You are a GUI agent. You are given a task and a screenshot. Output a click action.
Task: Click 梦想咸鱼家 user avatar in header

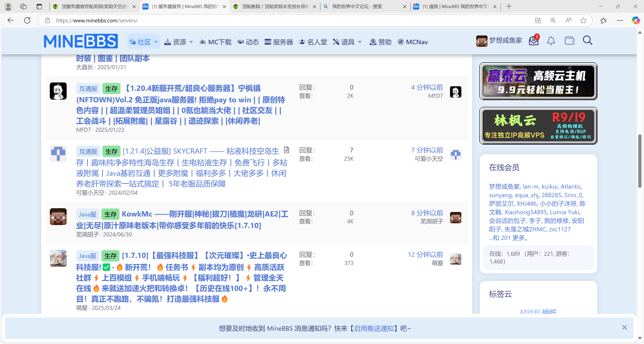click(482, 41)
